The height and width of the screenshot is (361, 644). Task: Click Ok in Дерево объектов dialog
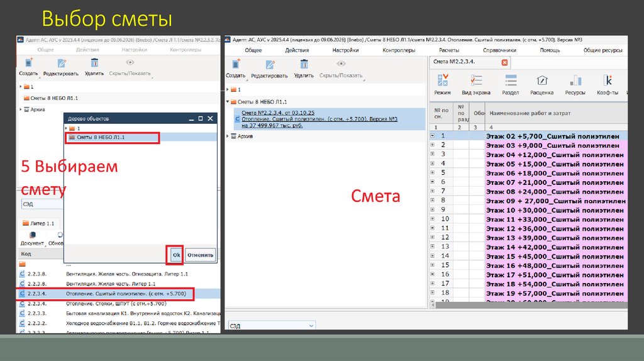click(x=176, y=255)
